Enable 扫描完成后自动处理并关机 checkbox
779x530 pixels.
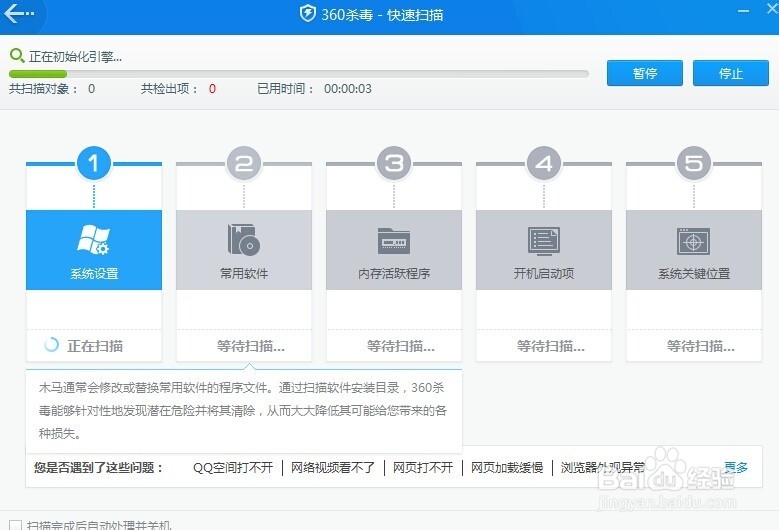coord(15,525)
